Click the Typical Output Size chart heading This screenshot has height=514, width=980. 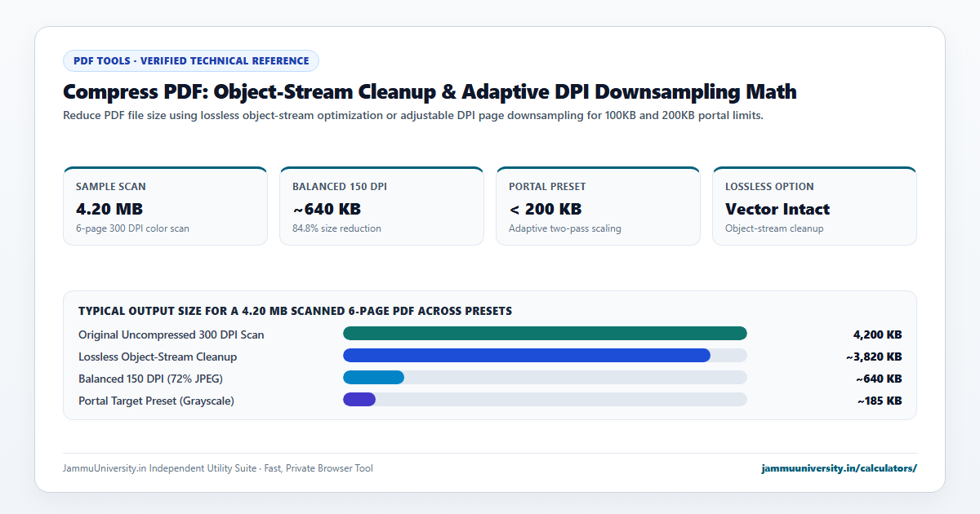tap(295, 311)
